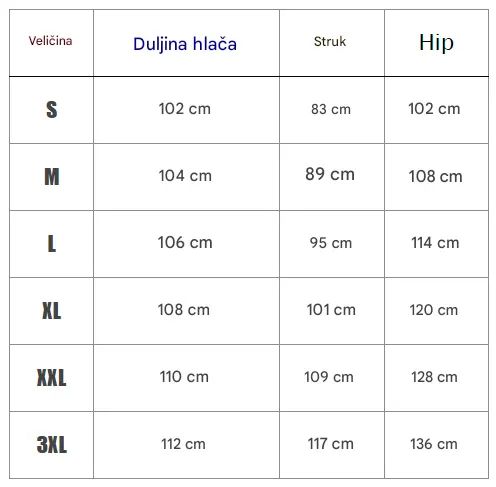The width and height of the screenshot is (496, 487).
Task: Select size 3XL row label
Action: [52, 445]
